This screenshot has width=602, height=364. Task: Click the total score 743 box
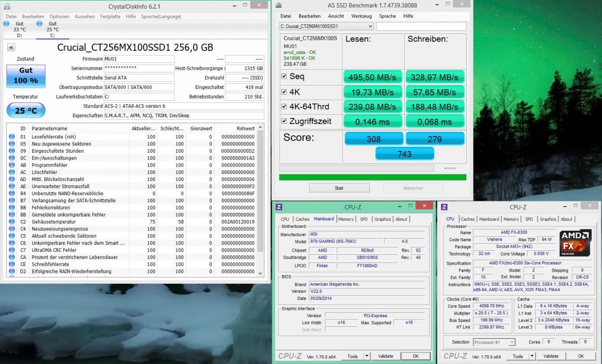coord(405,154)
